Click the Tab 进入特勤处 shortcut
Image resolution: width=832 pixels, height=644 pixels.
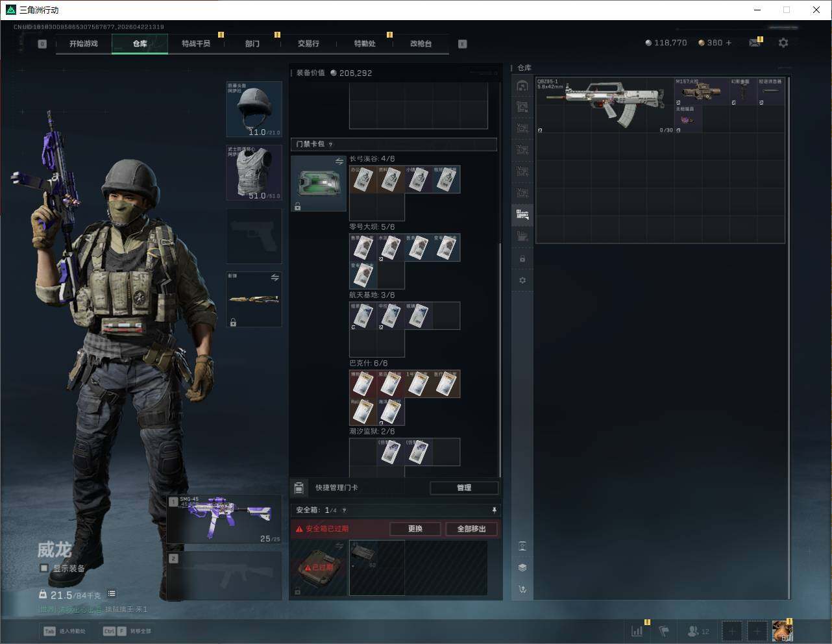pos(64,631)
